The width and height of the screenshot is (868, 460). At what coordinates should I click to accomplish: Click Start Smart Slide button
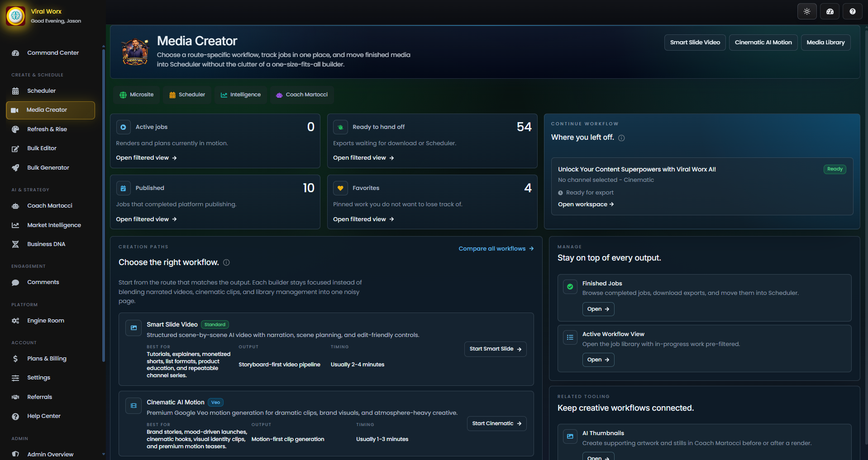(x=495, y=349)
